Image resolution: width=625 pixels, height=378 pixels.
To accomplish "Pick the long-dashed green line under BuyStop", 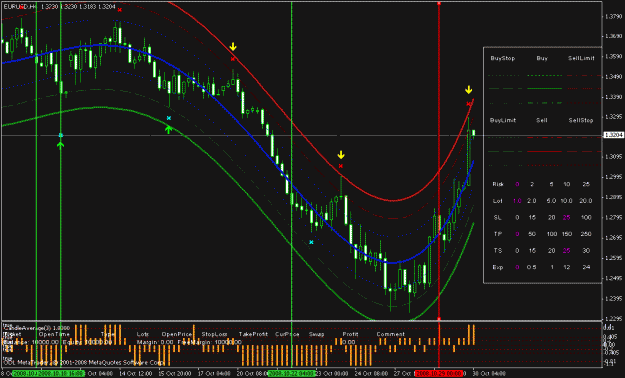I will click(505, 89).
